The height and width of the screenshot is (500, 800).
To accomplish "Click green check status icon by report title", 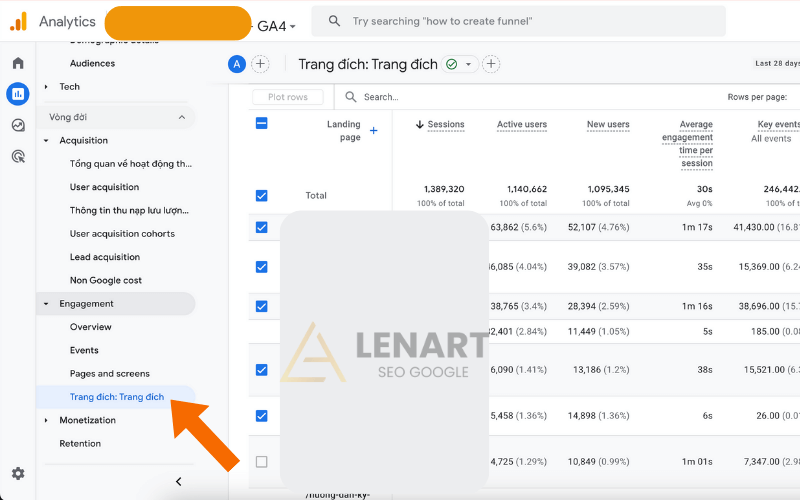I will [451, 64].
